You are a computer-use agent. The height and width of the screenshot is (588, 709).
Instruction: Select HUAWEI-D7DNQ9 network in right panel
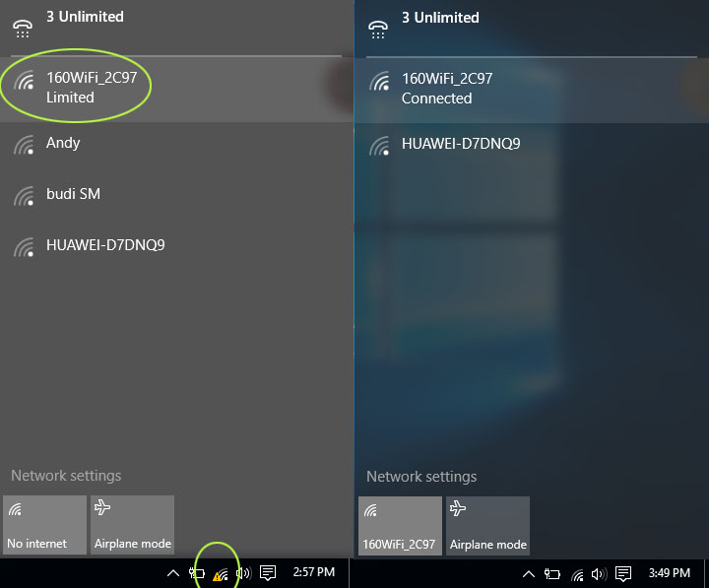click(x=532, y=144)
